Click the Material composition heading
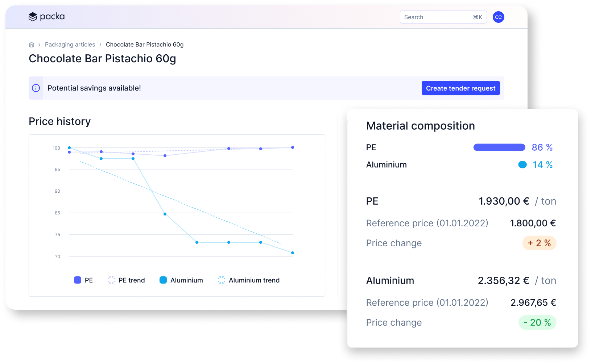 point(421,126)
